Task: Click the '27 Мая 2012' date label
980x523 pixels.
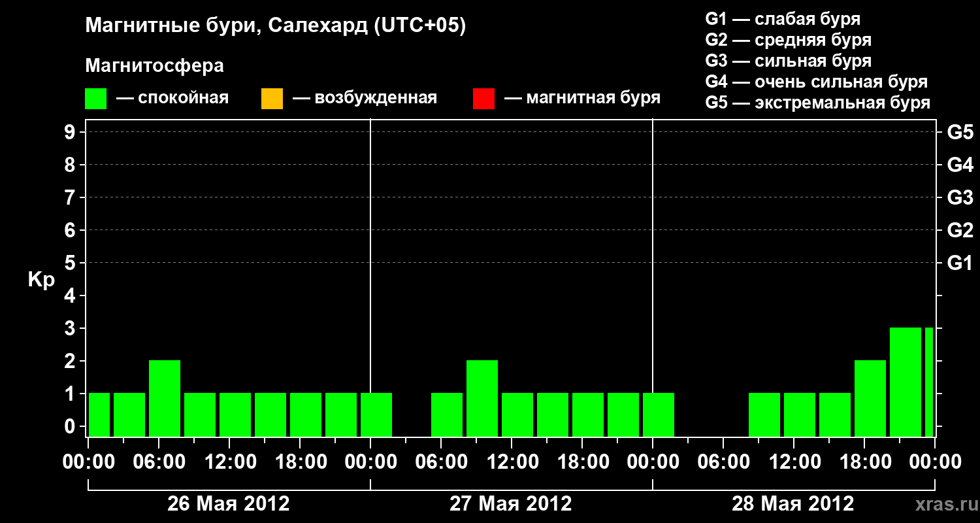Action: tap(511, 504)
